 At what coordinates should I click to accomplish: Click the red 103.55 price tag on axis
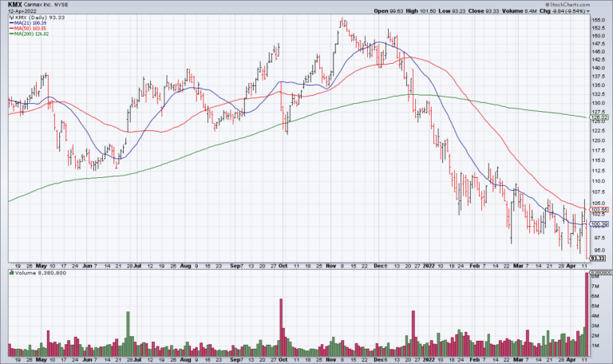(599, 210)
